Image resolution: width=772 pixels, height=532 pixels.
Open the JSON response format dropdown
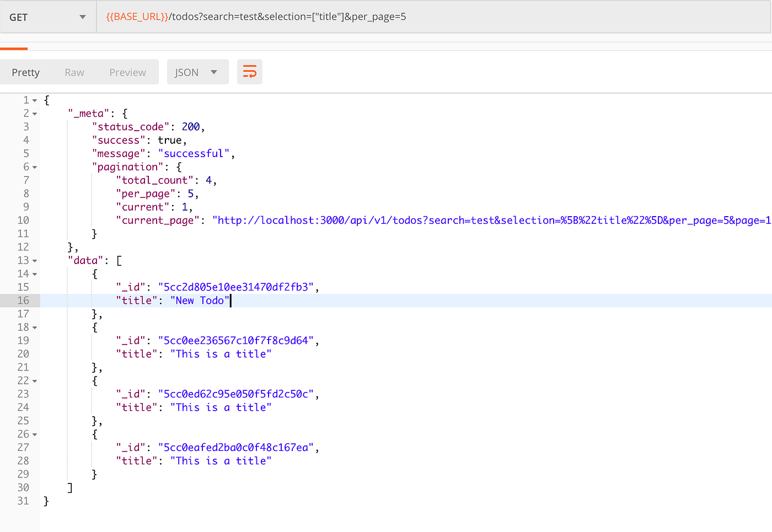tap(197, 72)
